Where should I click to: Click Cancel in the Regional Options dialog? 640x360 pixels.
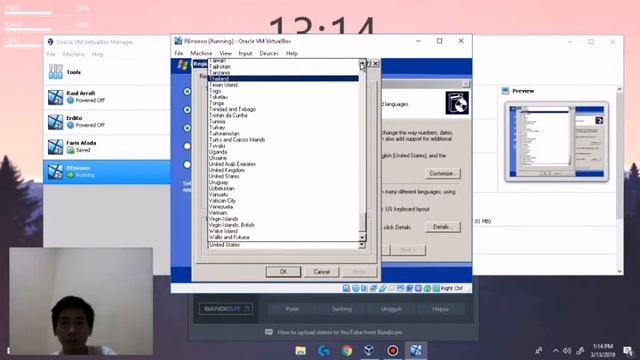tap(322, 272)
